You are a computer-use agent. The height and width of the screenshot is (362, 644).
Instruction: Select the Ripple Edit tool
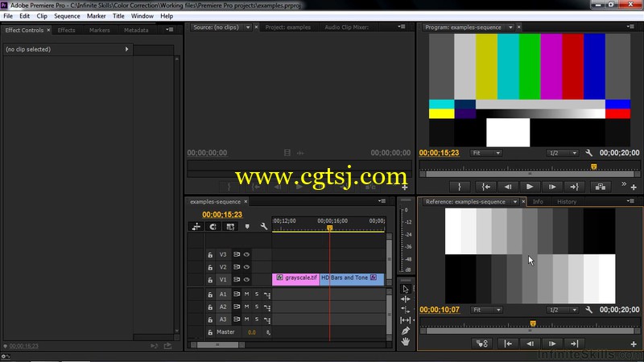[406, 299]
